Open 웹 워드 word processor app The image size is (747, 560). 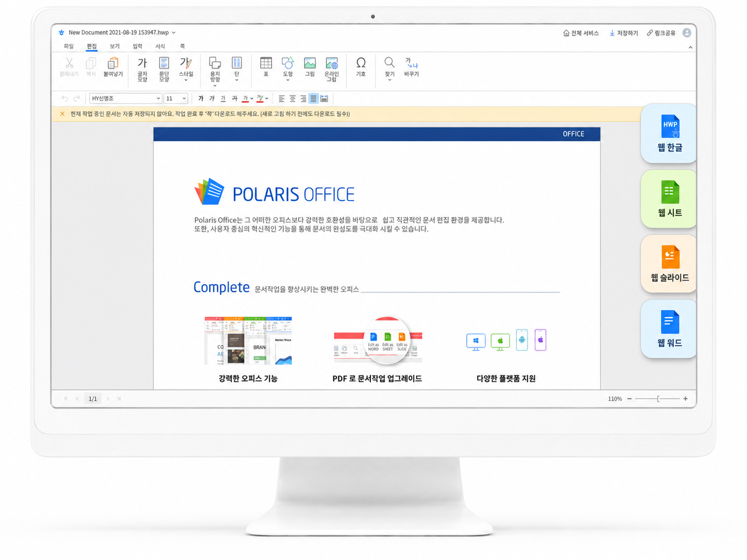[x=669, y=329]
